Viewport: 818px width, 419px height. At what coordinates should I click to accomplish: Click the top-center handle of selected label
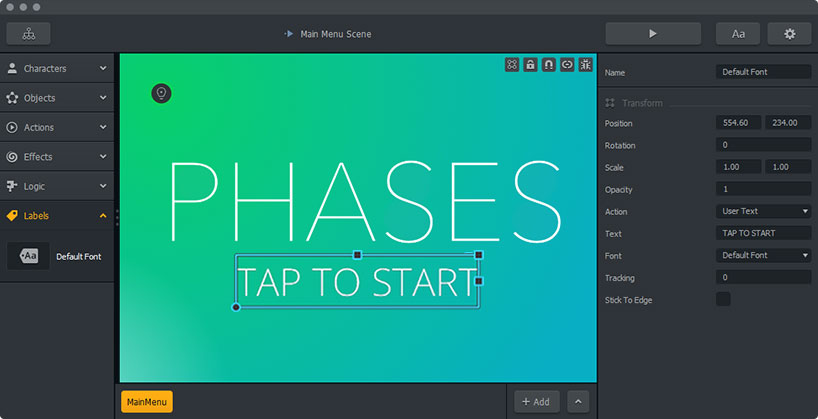357,255
